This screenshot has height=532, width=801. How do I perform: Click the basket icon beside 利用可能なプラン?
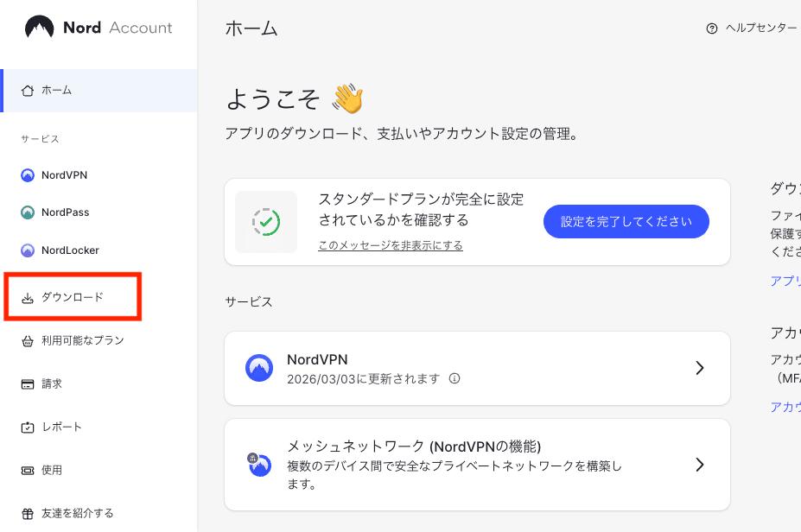[28, 341]
